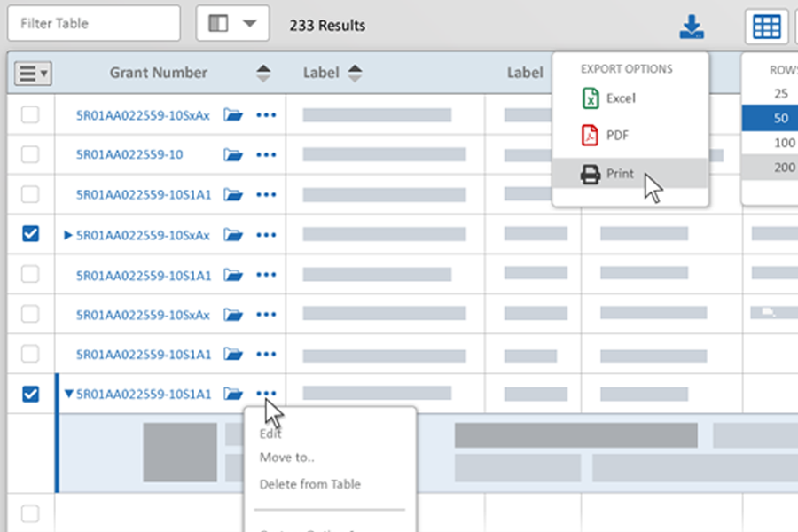Uncheck the checked row with the collapsed arrow

click(x=30, y=234)
